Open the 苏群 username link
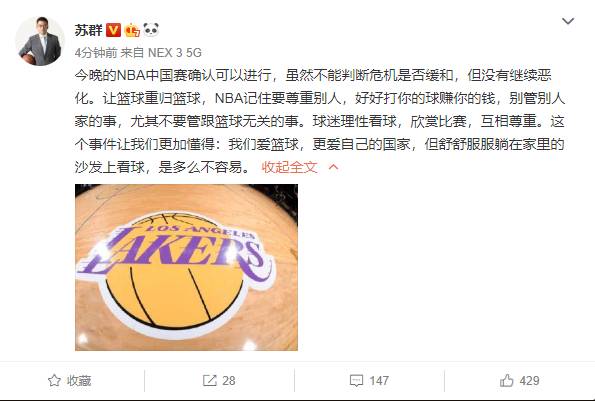This screenshot has width=595, height=401. pyautogui.click(x=88, y=30)
